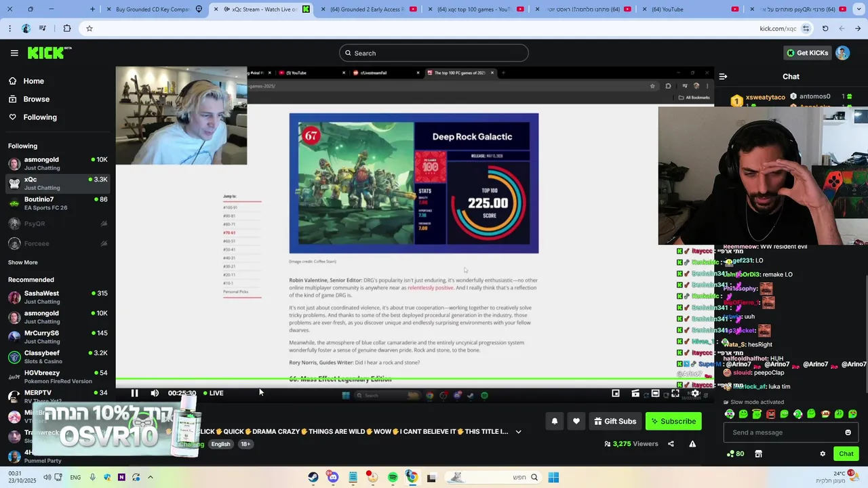Insert the red angry quick emote
The image size is (868, 488).
point(770,414)
